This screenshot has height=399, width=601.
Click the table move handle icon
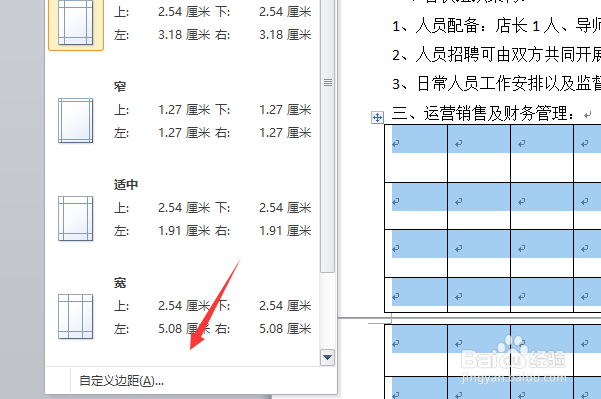tap(378, 117)
